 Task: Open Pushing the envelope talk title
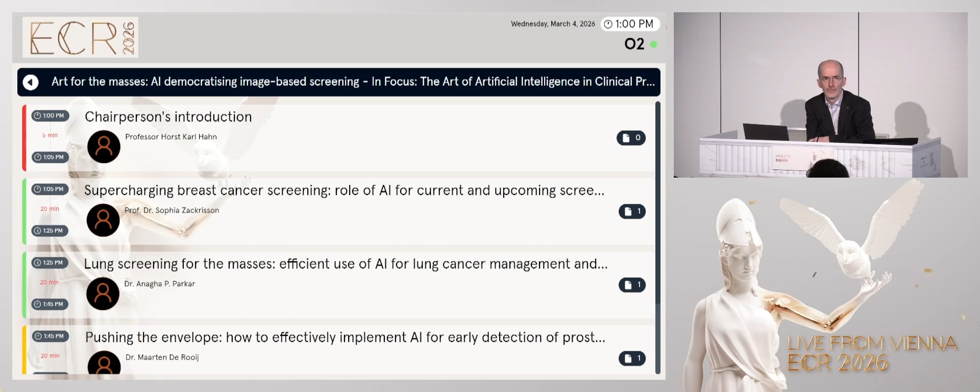pyautogui.click(x=345, y=337)
